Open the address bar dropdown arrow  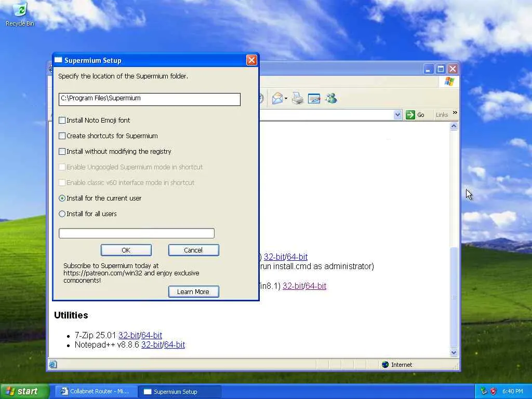coord(397,115)
